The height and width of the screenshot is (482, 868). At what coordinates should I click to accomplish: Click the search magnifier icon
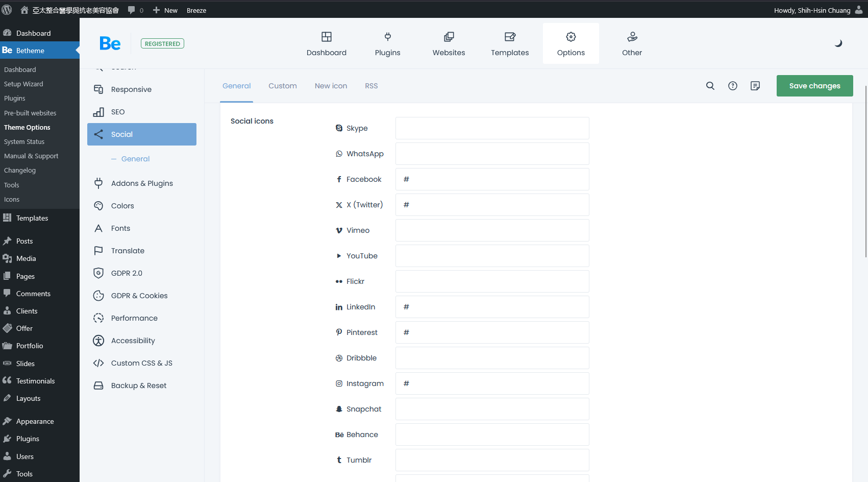tap(710, 86)
